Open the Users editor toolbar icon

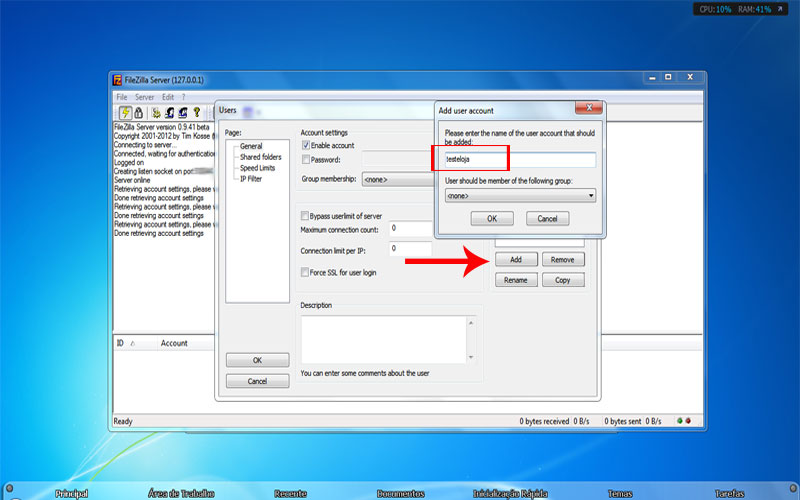(x=169, y=113)
